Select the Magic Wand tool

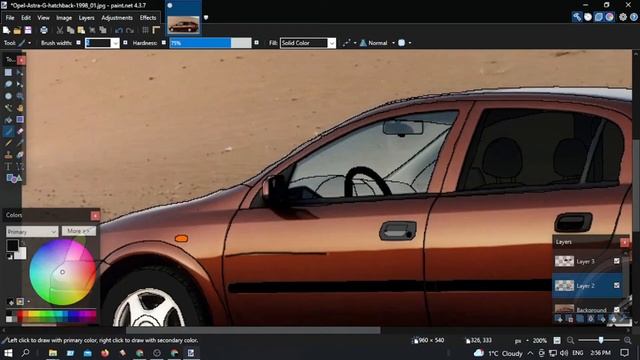click(8, 108)
